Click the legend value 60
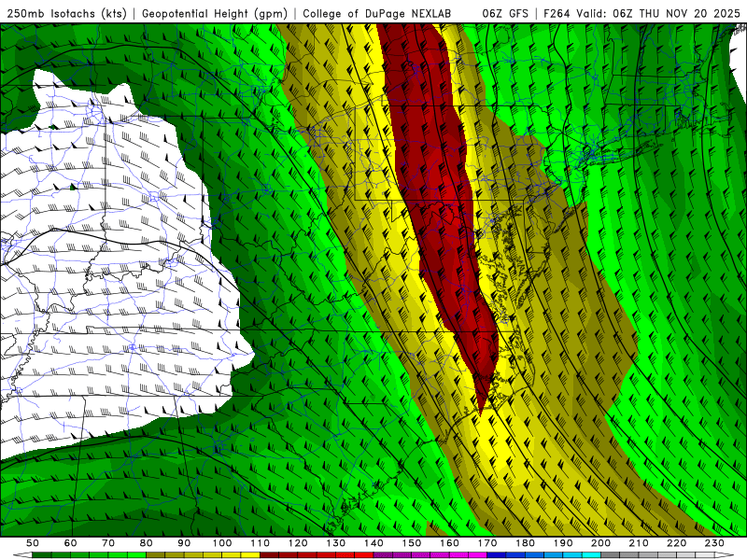Screen dimensions: 747x560 coord(71,543)
